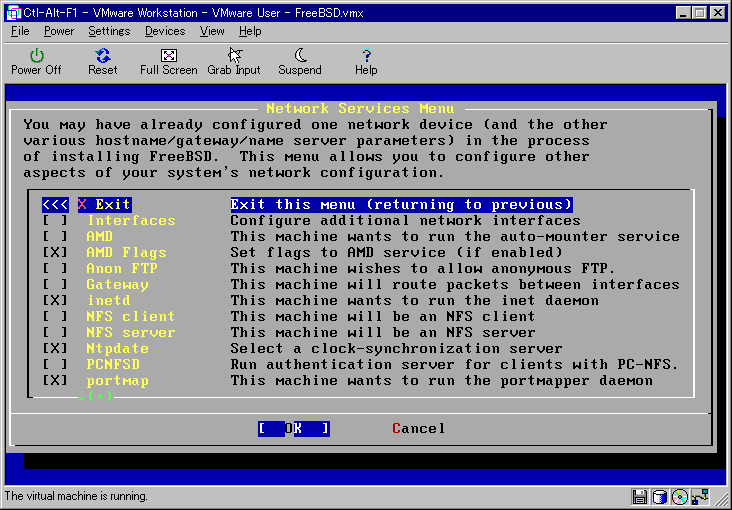Uncheck the portmap option
This screenshot has width=732, height=510.
(55, 380)
